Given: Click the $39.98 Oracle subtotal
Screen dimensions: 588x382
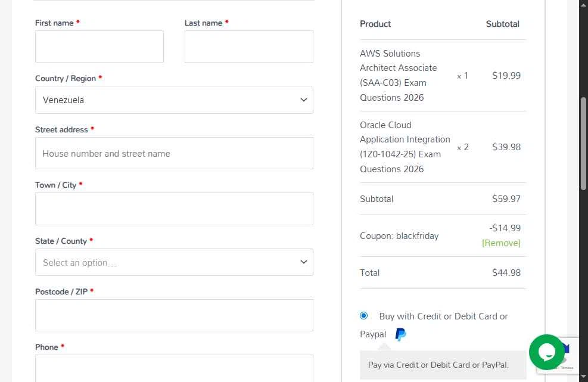Looking at the screenshot, I should pyautogui.click(x=506, y=147).
